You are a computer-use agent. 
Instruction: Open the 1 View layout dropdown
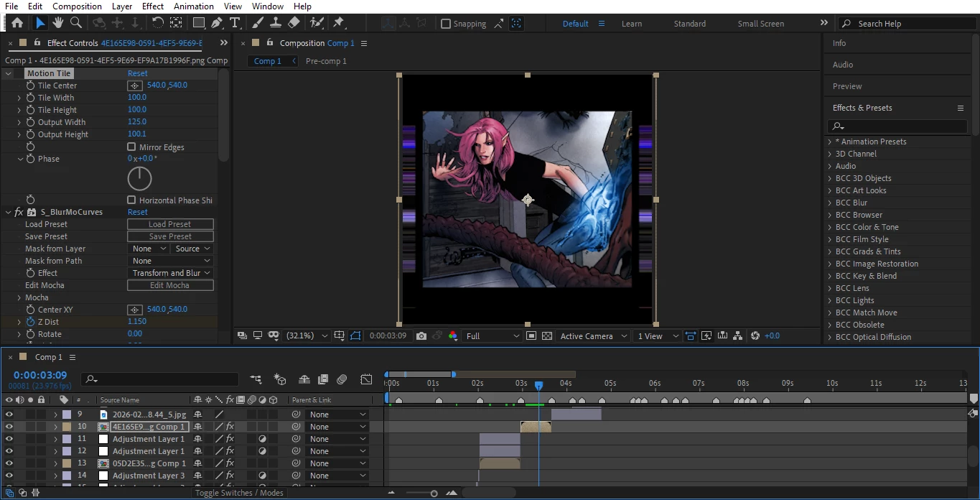(658, 335)
